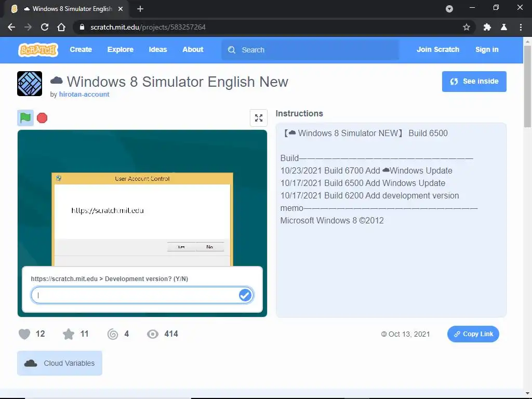Open the About menu item
This screenshot has height=399, width=532.
click(x=193, y=49)
